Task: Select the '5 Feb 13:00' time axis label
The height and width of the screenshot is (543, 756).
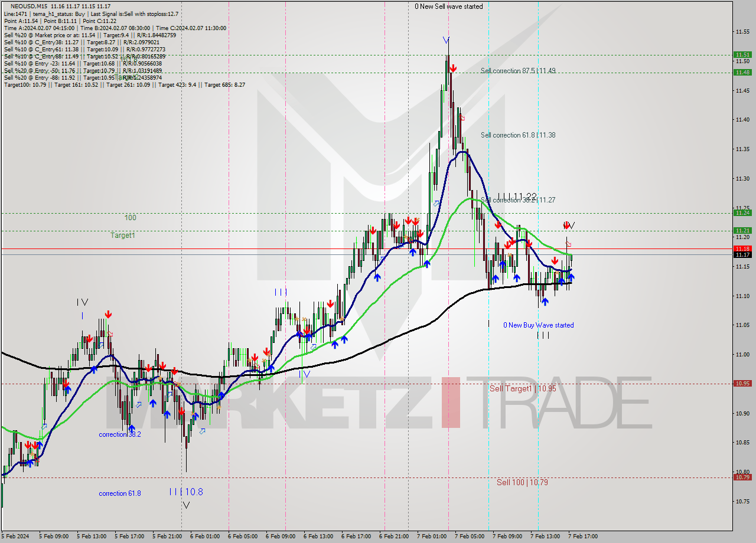Action: click(x=92, y=537)
